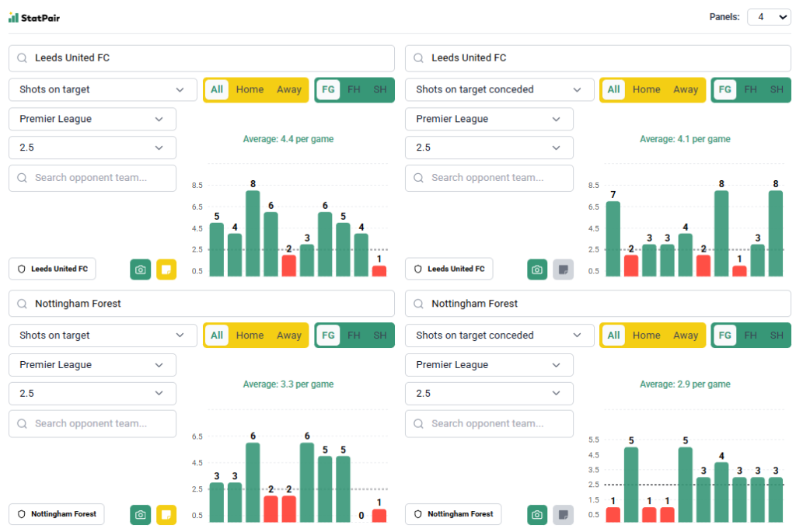The image size is (796, 532).
Task: Click gray note icon in Leeds conceded panel
Action: 563,269
